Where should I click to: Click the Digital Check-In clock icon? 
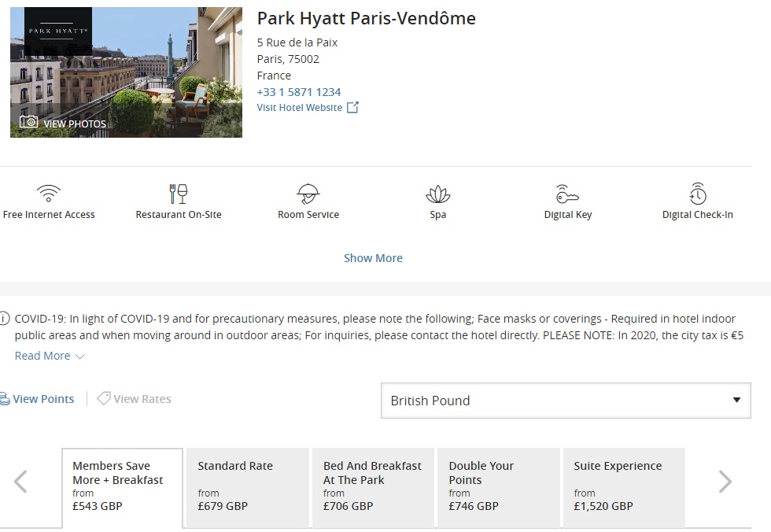pyautogui.click(x=698, y=194)
